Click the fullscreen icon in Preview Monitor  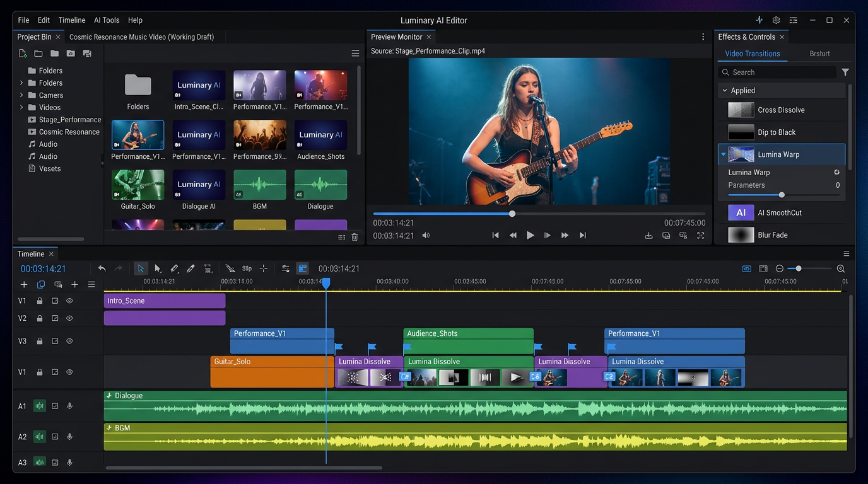(700, 235)
